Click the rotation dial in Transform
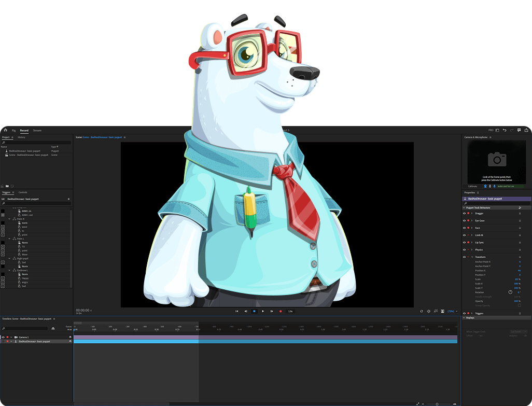 click(510, 292)
